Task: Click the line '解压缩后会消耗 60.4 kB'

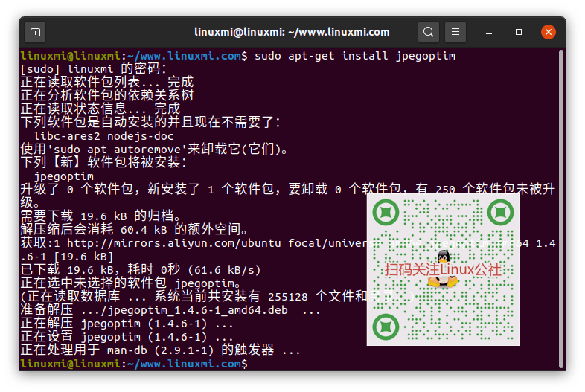Action: [134, 229]
